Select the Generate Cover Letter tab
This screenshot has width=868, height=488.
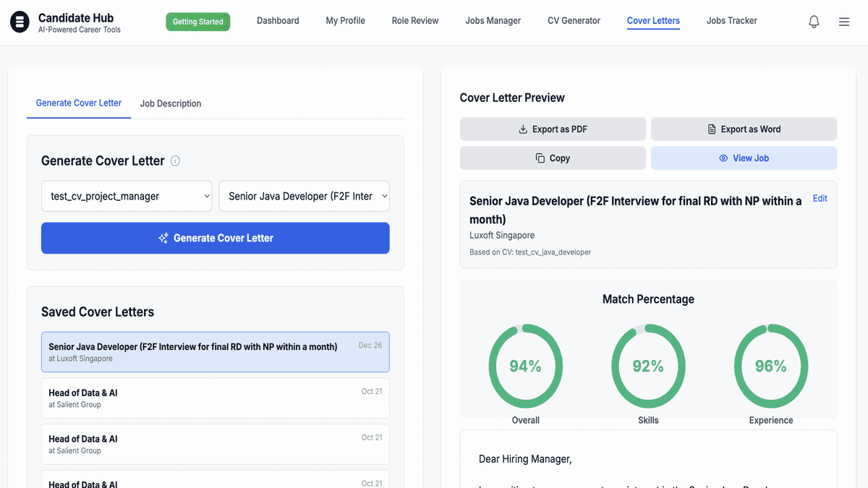coord(79,103)
